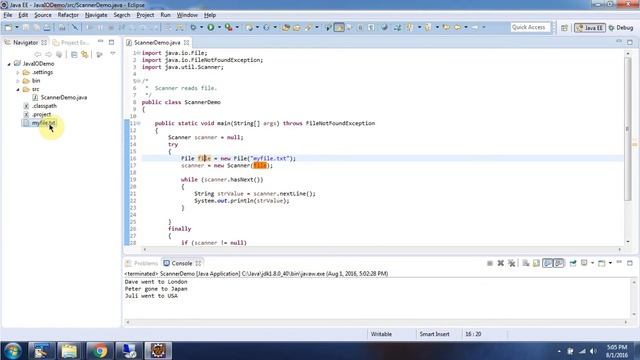This screenshot has width=640, height=360.
Task: Click the Quick Access search field
Action: coord(530,27)
